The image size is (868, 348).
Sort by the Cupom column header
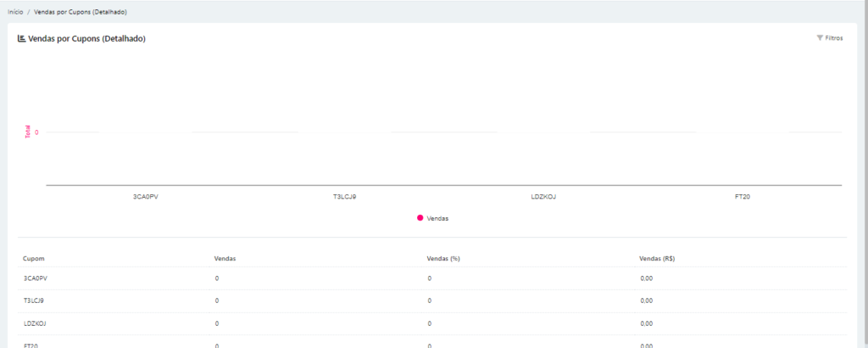click(34, 257)
